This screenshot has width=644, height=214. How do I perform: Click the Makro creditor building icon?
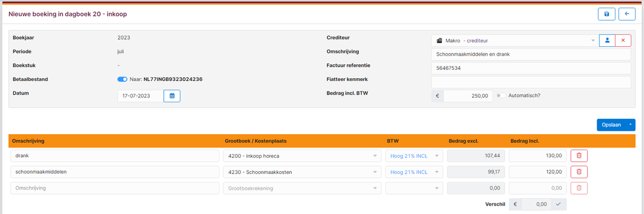pos(439,41)
